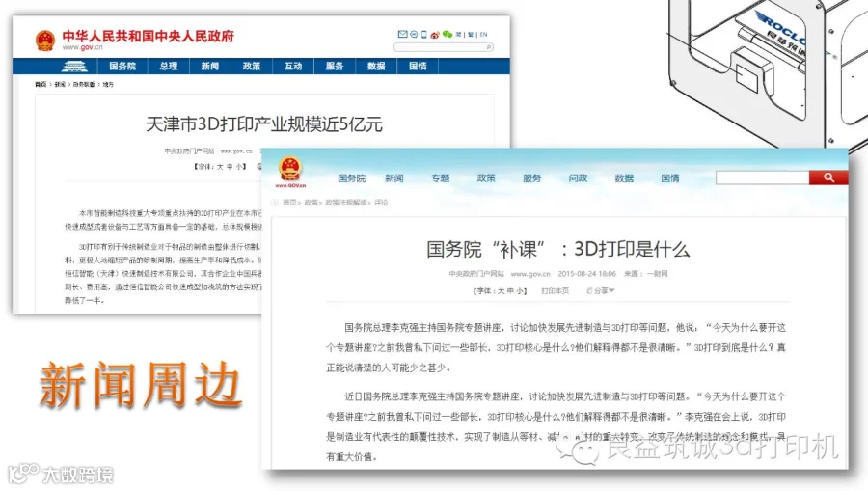The height and width of the screenshot is (491, 868).
Task: Open 国情 in the blue navigation bar
Action: click(418, 67)
